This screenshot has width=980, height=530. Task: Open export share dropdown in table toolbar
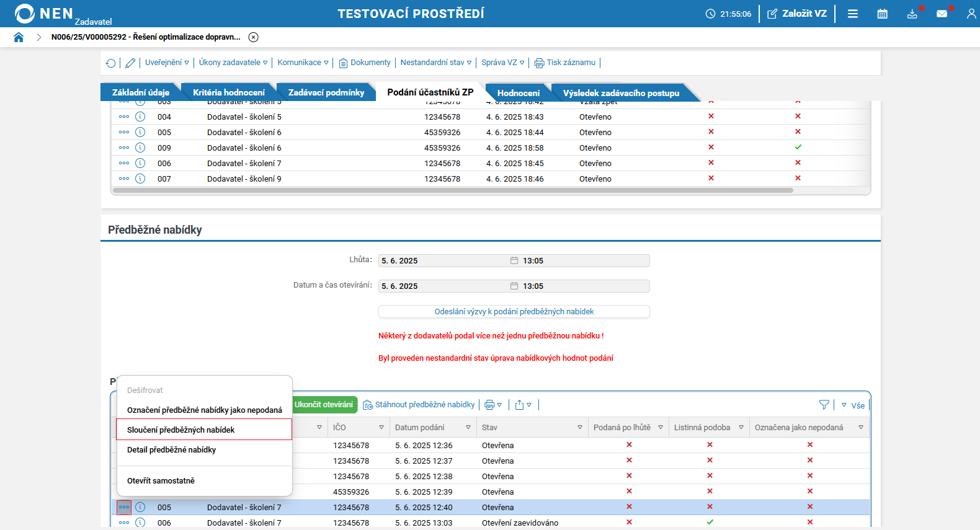tap(523, 405)
